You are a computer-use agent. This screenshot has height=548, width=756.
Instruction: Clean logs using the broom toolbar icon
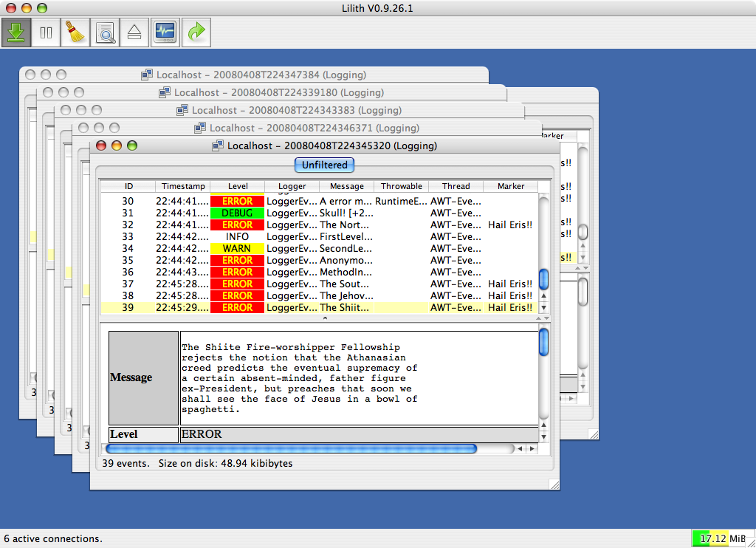tap(75, 32)
